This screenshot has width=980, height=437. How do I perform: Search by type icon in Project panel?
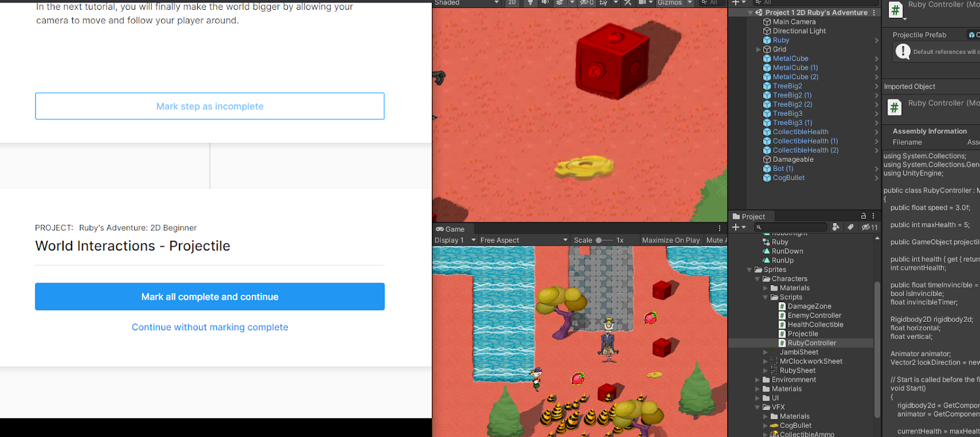click(836, 227)
